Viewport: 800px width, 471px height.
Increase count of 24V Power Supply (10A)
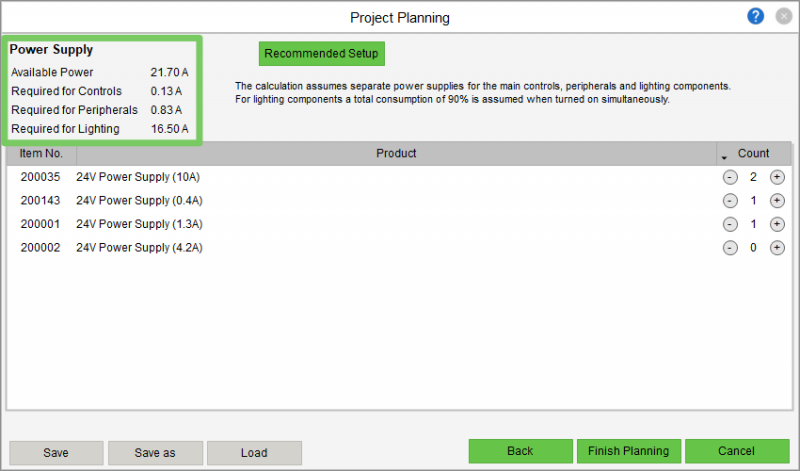(777, 177)
